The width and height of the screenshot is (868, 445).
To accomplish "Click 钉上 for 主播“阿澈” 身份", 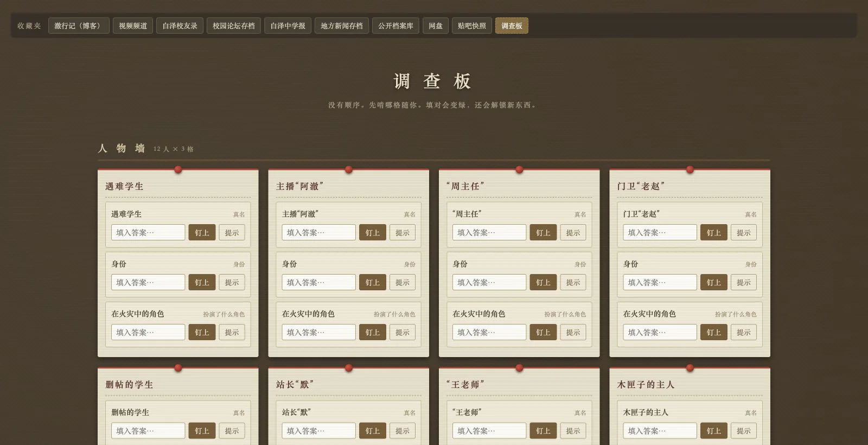I will 372,282.
